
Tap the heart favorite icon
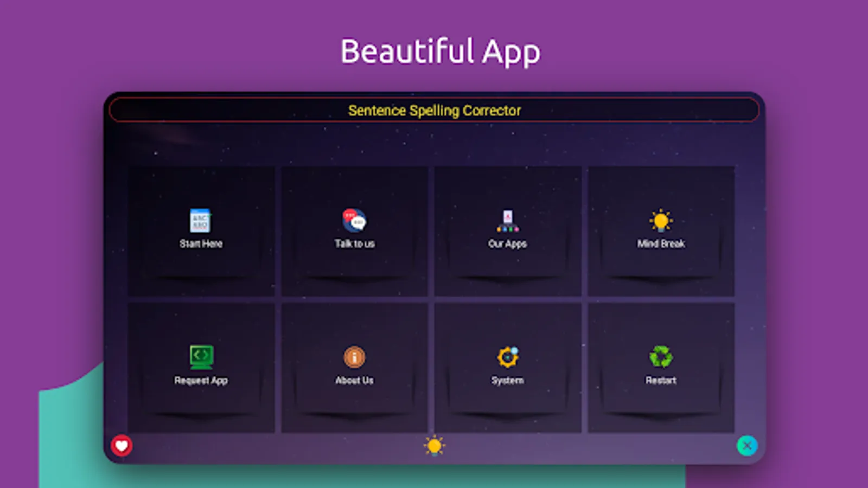122,446
